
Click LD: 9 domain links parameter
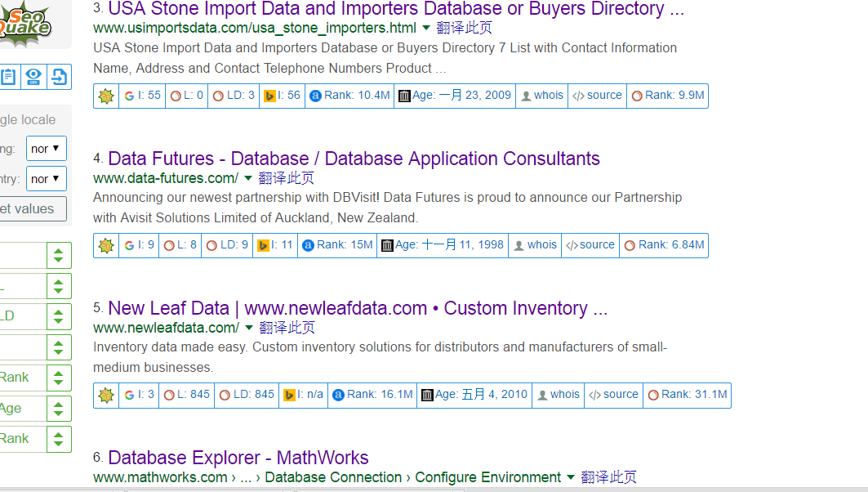pos(227,245)
